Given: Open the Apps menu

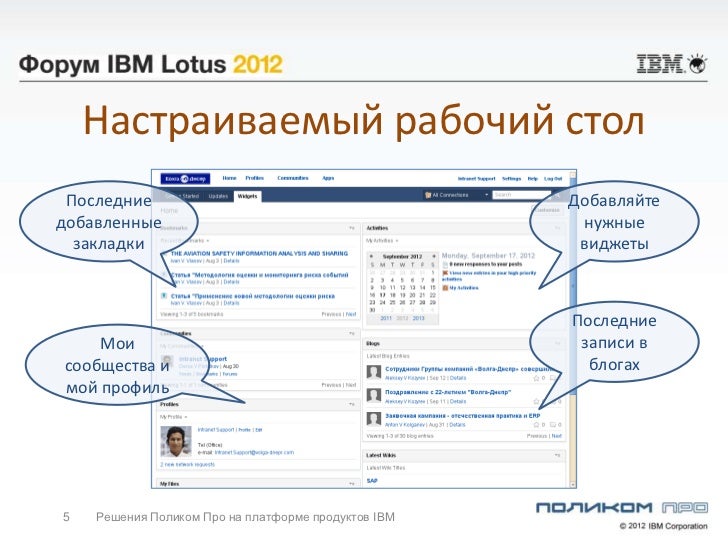Looking at the screenshot, I should tap(328, 178).
